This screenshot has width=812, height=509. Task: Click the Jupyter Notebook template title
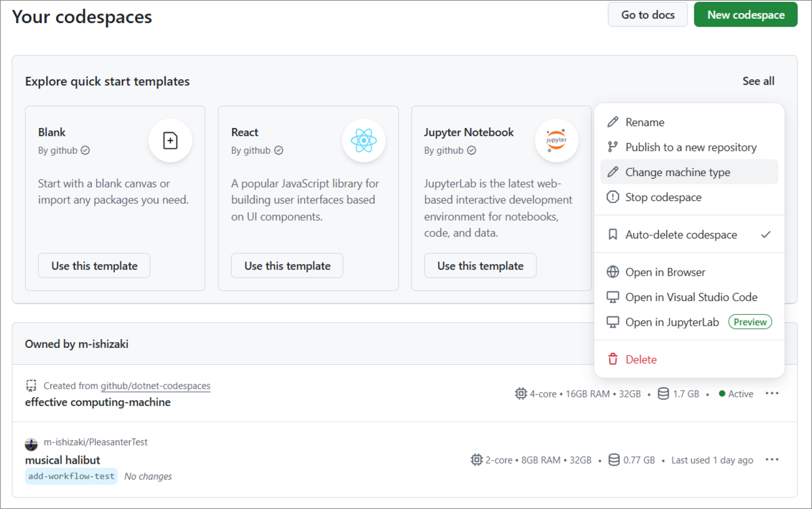469,132
